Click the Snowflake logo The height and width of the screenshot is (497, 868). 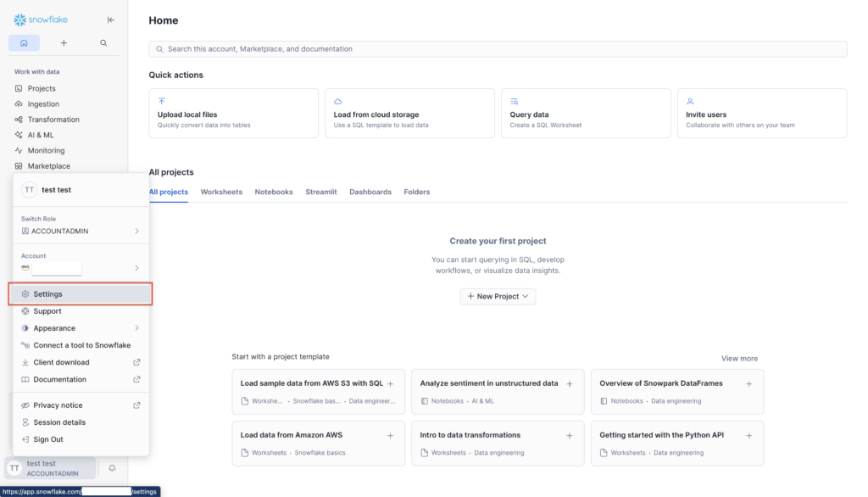(41, 20)
